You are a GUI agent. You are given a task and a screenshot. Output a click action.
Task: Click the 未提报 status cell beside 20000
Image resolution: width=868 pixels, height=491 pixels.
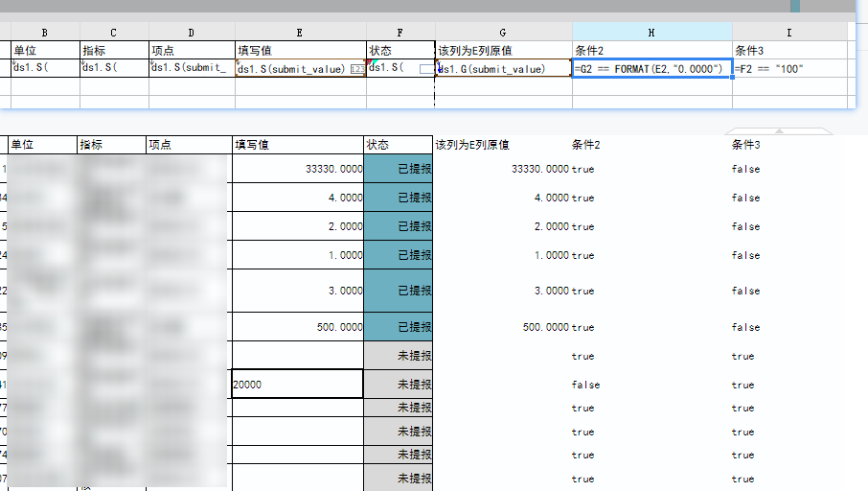399,385
